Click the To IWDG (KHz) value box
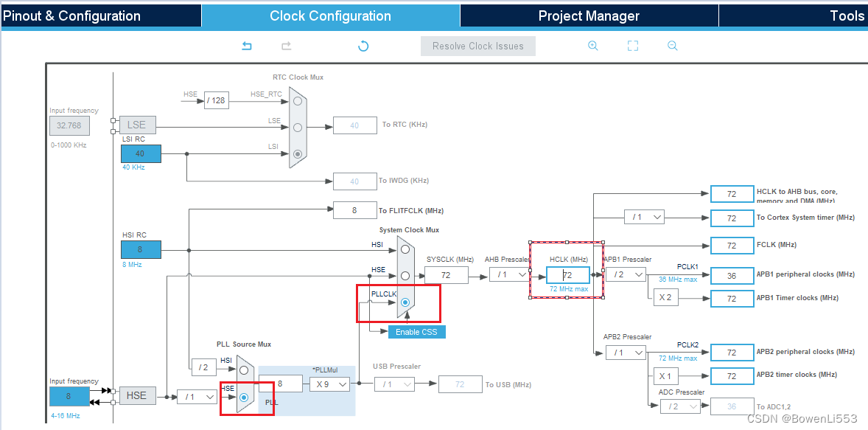Image resolution: width=868 pixels, height=430 pixels. [x=355, y=181]
